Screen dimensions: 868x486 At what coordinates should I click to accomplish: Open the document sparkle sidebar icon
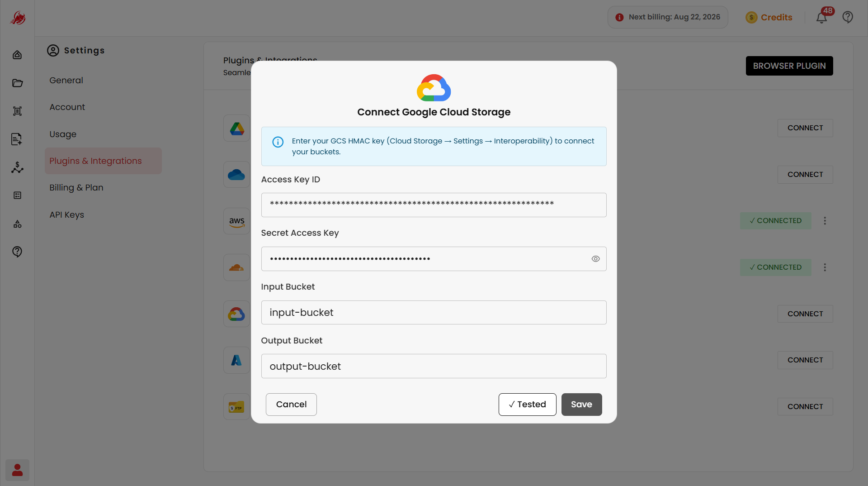(17, 139)
